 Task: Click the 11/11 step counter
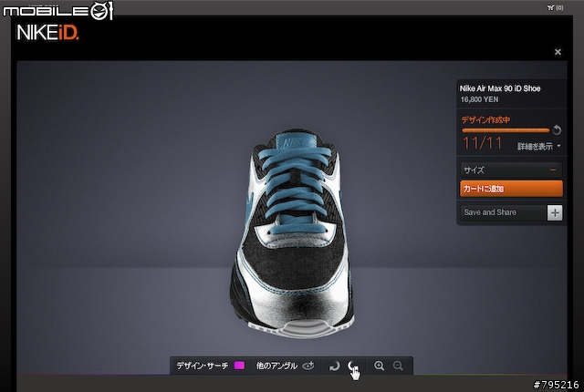pyautogui.click(x=482, y=143)
